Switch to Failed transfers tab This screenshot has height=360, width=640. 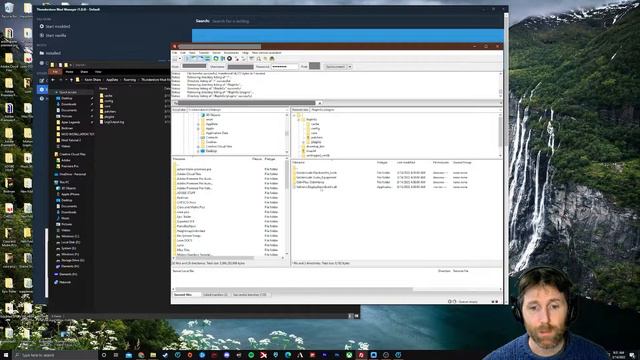[x=215, y=295]
